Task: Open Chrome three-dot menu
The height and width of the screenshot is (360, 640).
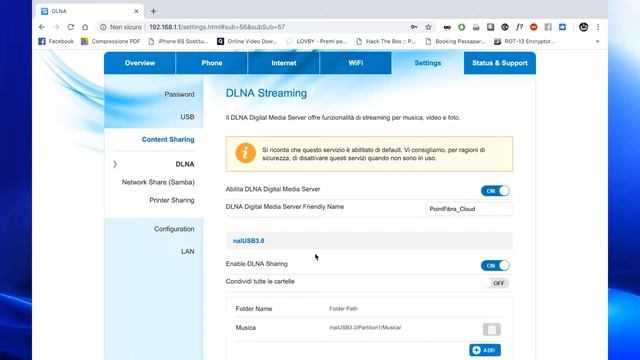Action: click(x=598, y=27)
